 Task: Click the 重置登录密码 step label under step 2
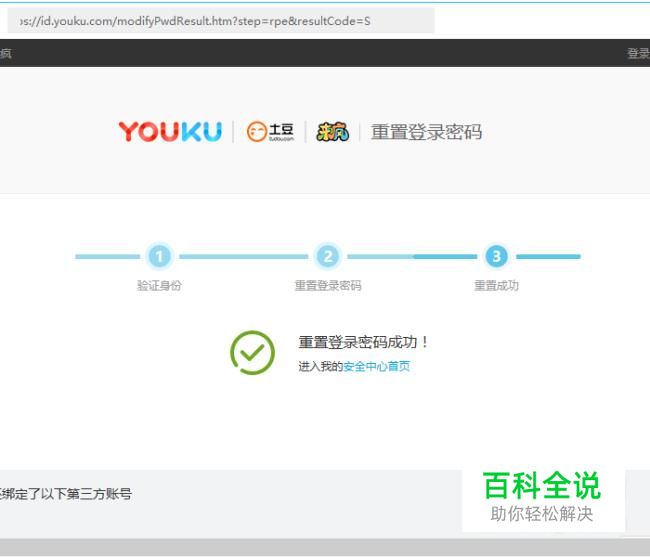[327, 285]
